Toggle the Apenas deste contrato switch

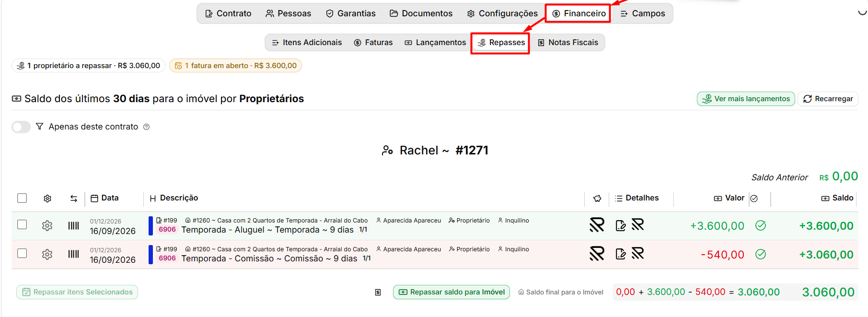pyautogui.click(x=21, y=127)
